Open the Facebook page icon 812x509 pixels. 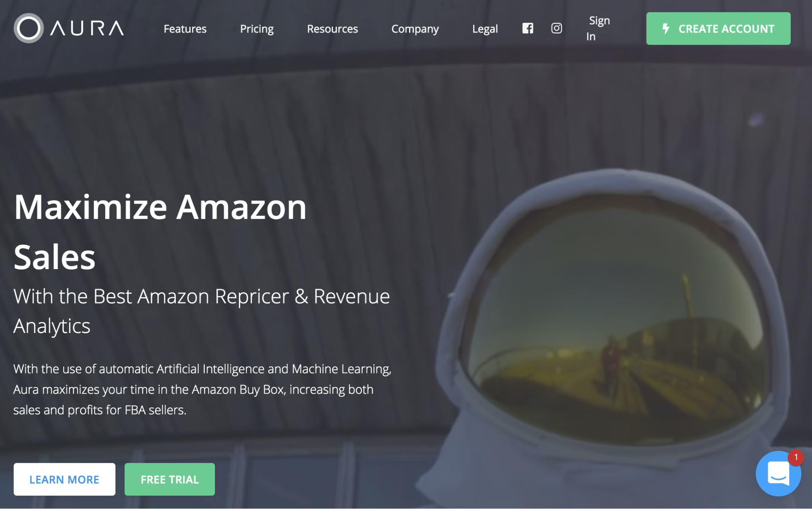[528, 28]
